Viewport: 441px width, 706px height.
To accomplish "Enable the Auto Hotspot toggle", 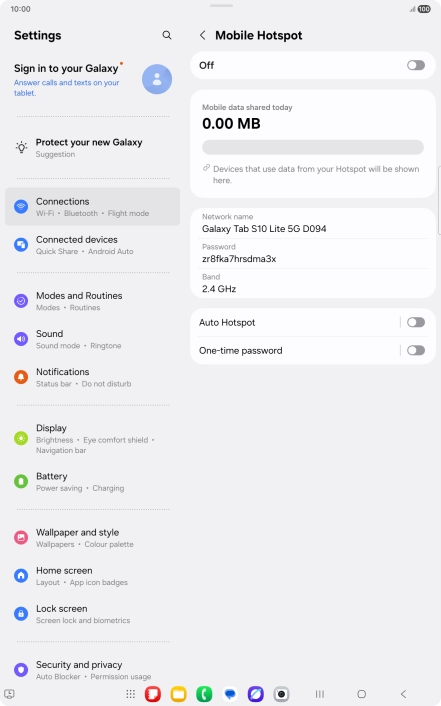I will pos(416,322).
